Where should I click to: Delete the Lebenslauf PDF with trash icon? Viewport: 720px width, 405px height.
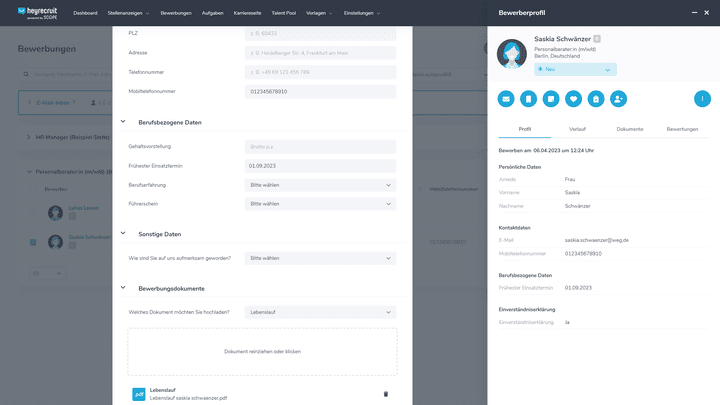(x=386, y=394)
